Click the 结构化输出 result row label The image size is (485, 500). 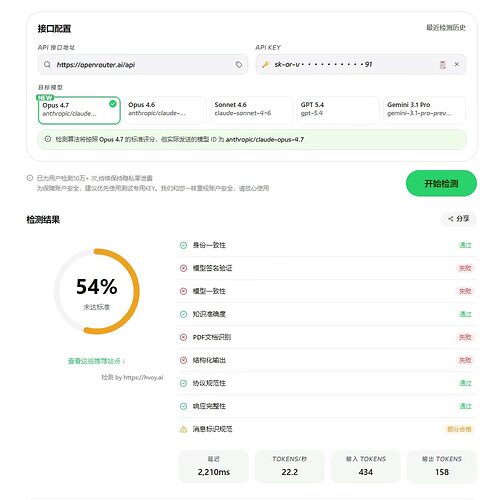coord(209,360)
